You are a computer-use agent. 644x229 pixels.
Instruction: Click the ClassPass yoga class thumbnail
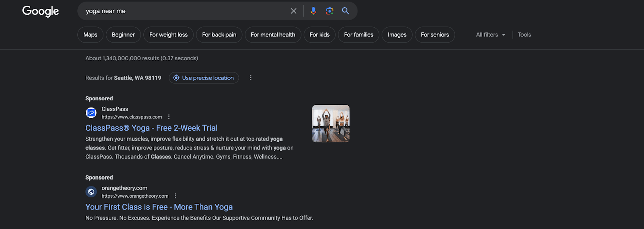(x=331, y=124)
